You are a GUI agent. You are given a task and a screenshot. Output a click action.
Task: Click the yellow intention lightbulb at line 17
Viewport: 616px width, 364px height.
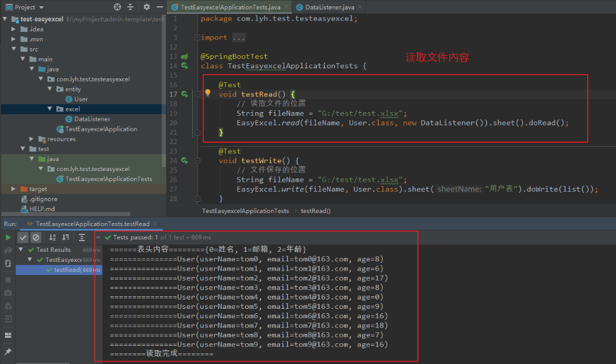[208, 93]
